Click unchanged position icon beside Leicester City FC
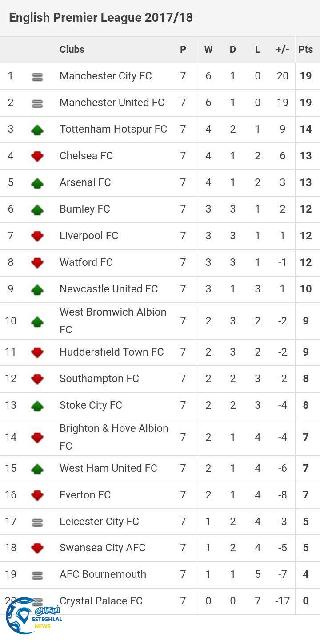320x644 pixels. click(37, 522)
